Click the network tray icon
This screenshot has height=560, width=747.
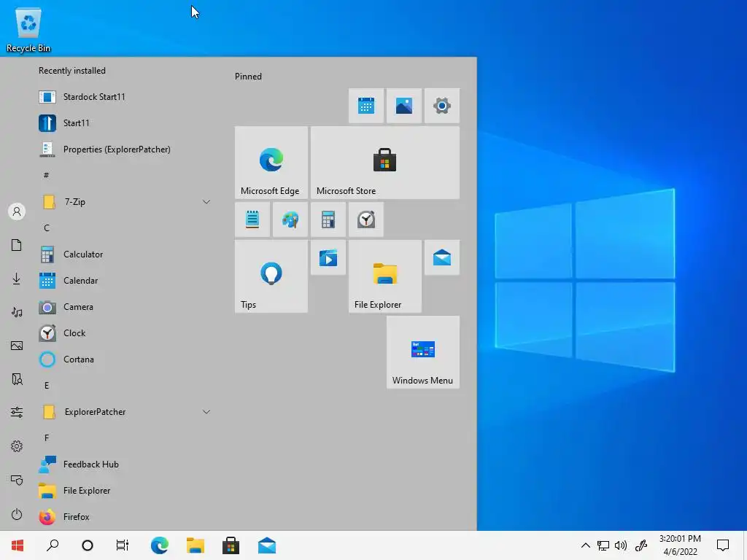click(x=603, y=545)
